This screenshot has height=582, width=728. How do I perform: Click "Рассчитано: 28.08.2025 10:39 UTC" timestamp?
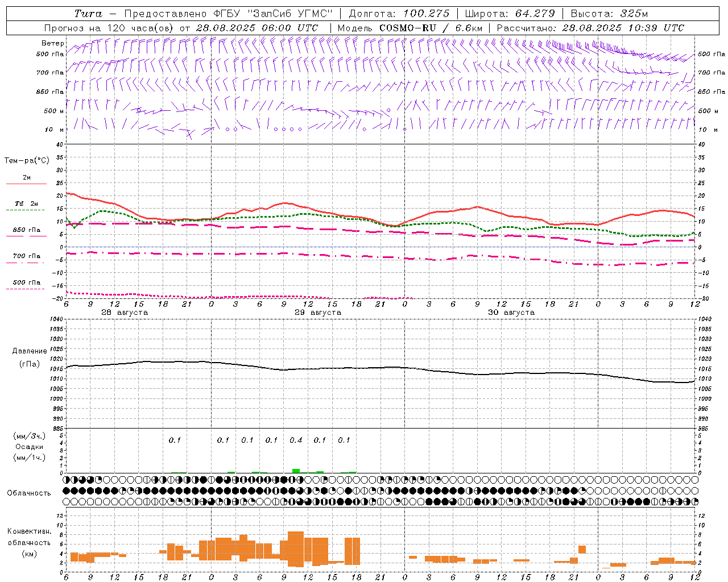(590, 28)
